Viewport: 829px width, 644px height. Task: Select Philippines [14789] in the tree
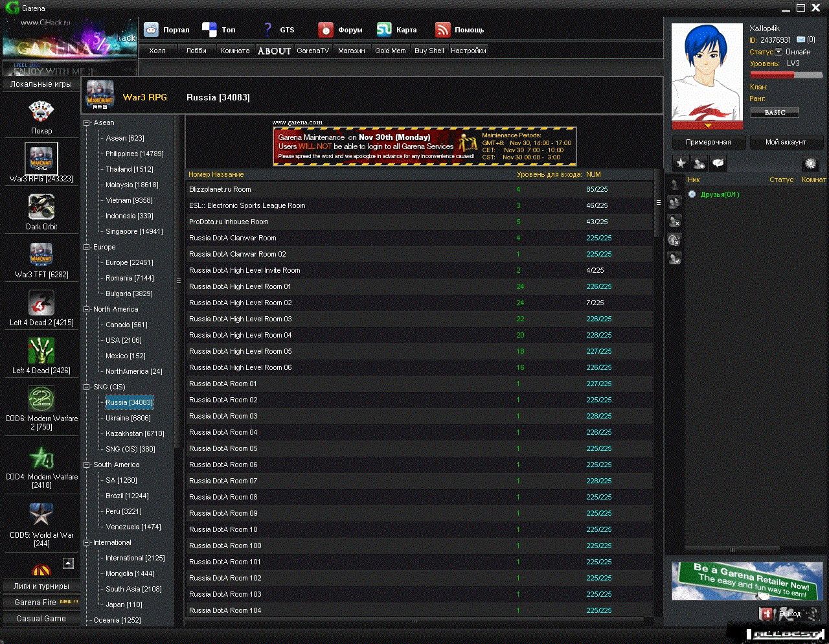click(135, 154)
